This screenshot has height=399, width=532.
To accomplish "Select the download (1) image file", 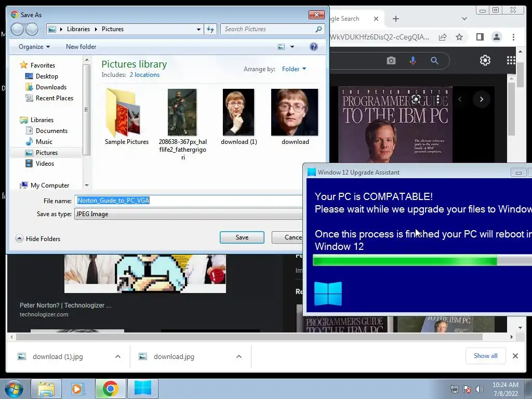I will point(238,117).
